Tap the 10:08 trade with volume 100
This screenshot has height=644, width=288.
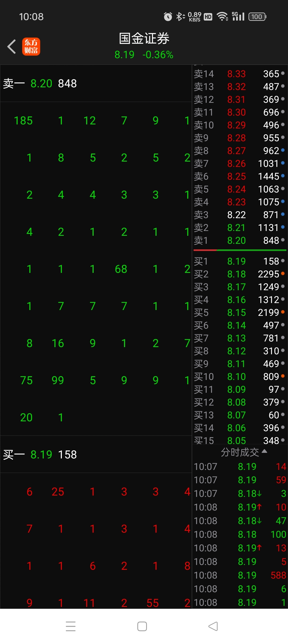coord(240,534)
